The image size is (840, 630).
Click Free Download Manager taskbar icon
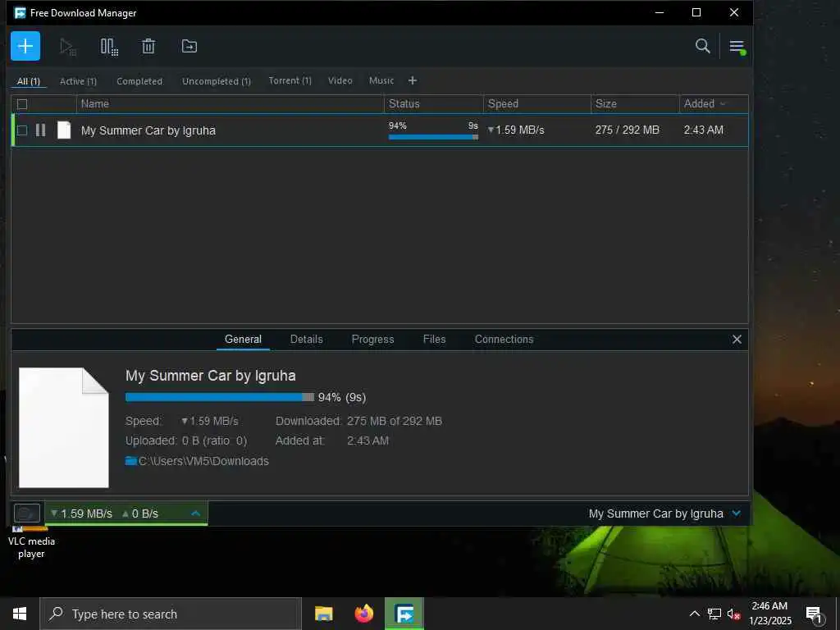tap(404, 614)
